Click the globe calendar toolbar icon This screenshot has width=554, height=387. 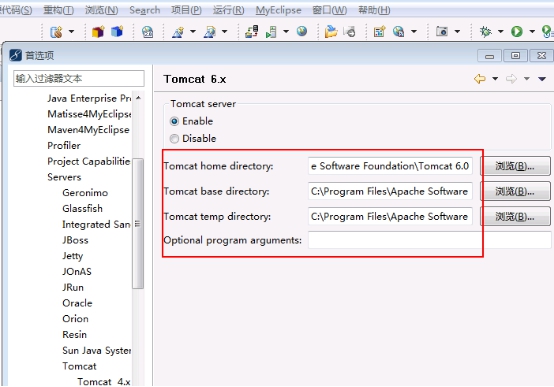147,32
